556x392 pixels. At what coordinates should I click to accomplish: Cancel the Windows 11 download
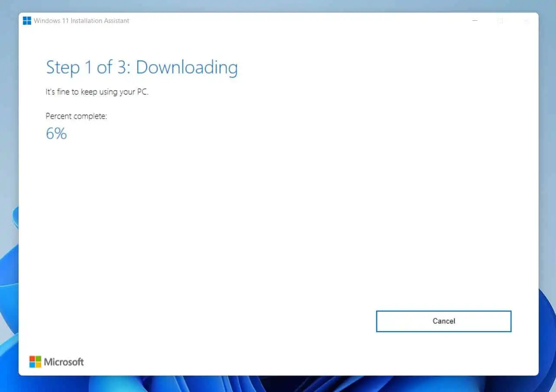[444, 321]
